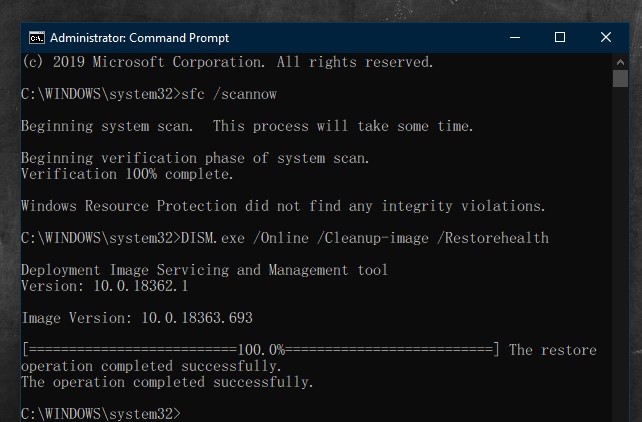The image size is (642, 422).
Task: Click the 'Version: 10.0.18362.1' line
Action: click(x=105, y=286)
